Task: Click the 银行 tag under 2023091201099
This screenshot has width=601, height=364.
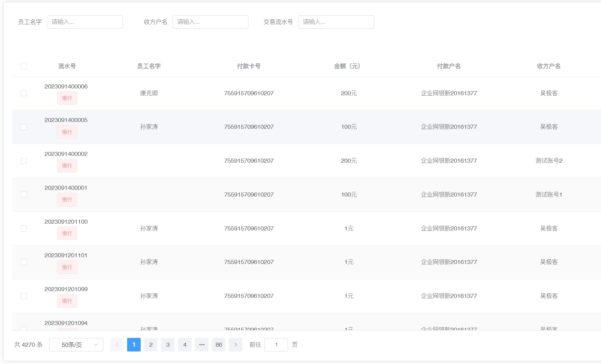Action: (x=67, y=301)
